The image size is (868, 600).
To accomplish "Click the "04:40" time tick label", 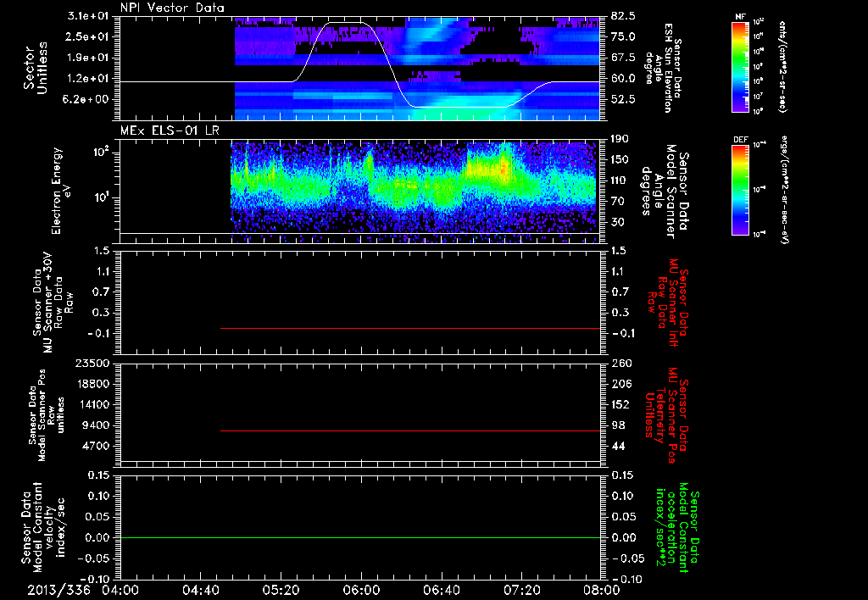I will click(201, 590).
